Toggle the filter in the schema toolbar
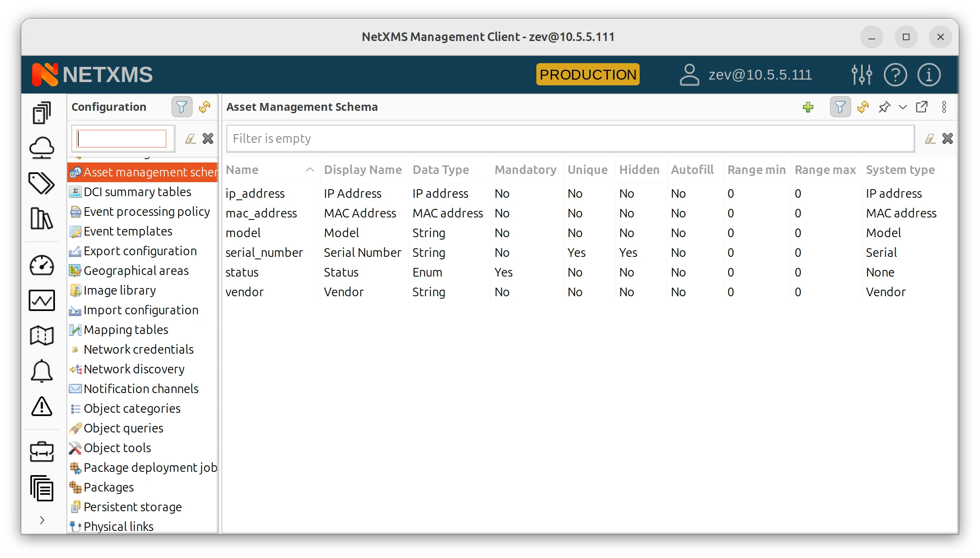This screenshot has width=980, height=558. click(x=839, y=107)
